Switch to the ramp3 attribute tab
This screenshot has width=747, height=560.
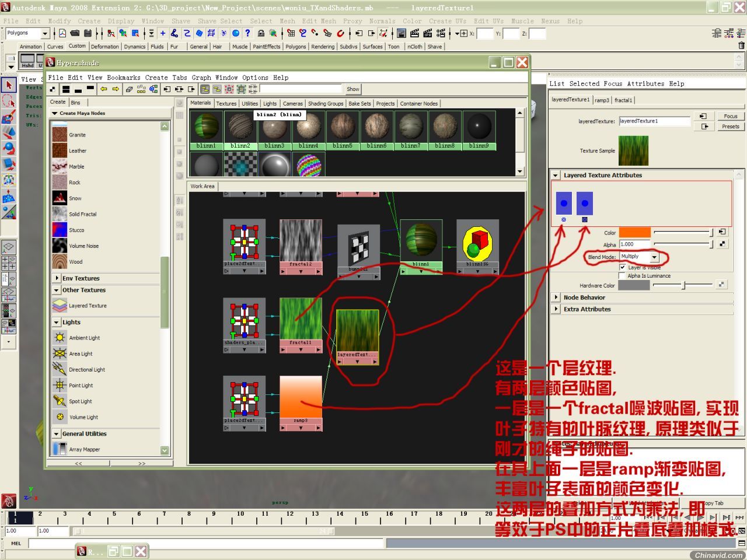602,100
